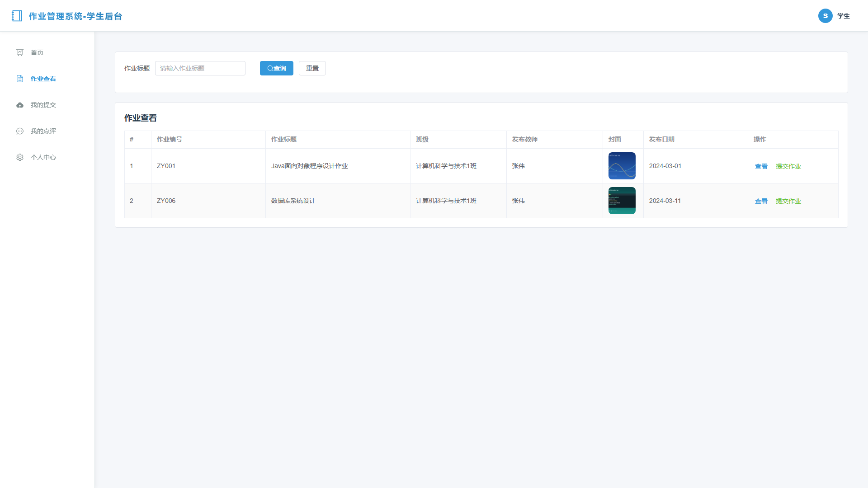Click the cloud upload icon beside 我的提交
The width and height of the screenshot is (868, 488).
coord(20,105)
